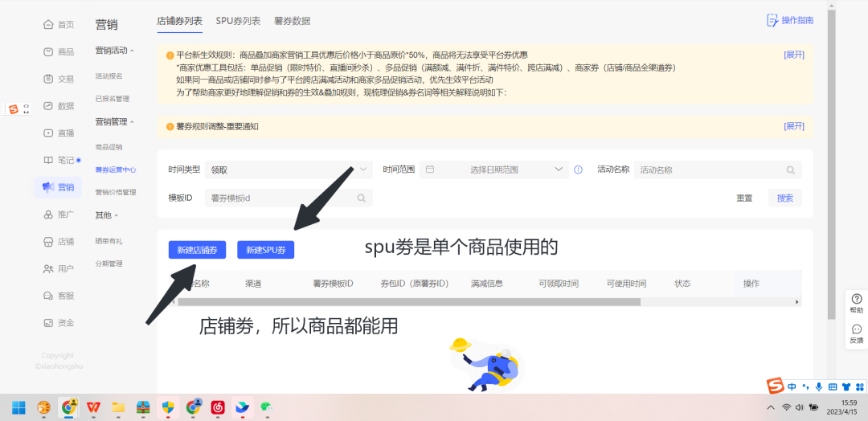Viewport: 868px width, 421px height.
Task: Open 活动报名 in the marketing menu
Action: pos(109,76)
